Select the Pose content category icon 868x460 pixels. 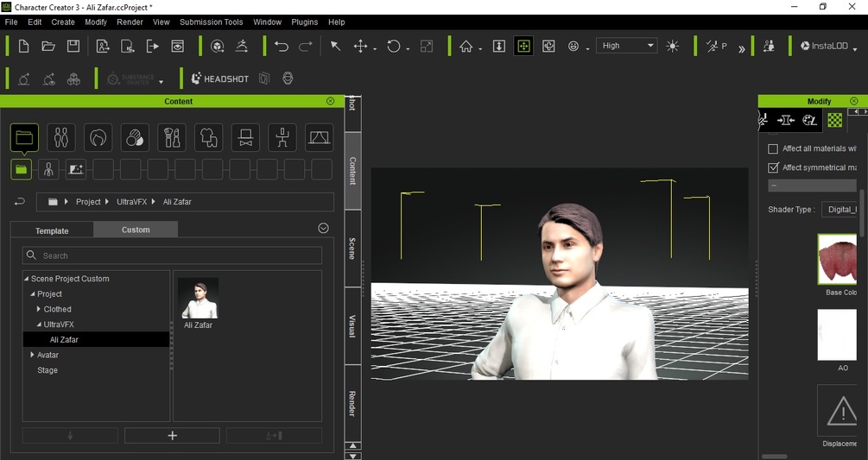coord(282,138)
